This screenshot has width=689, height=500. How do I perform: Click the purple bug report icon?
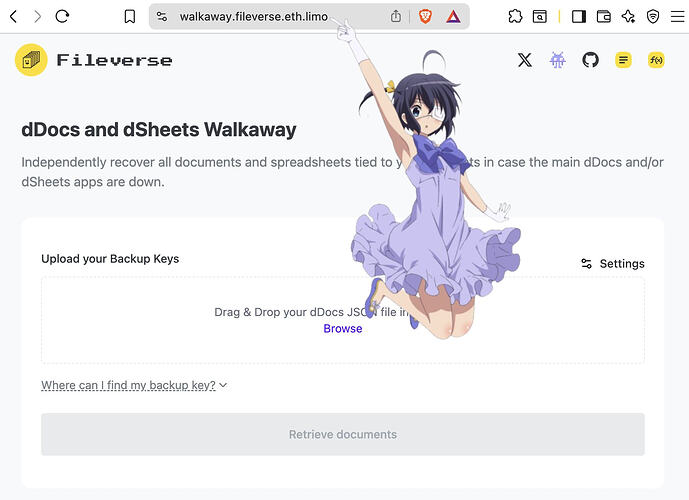(558, 60)
